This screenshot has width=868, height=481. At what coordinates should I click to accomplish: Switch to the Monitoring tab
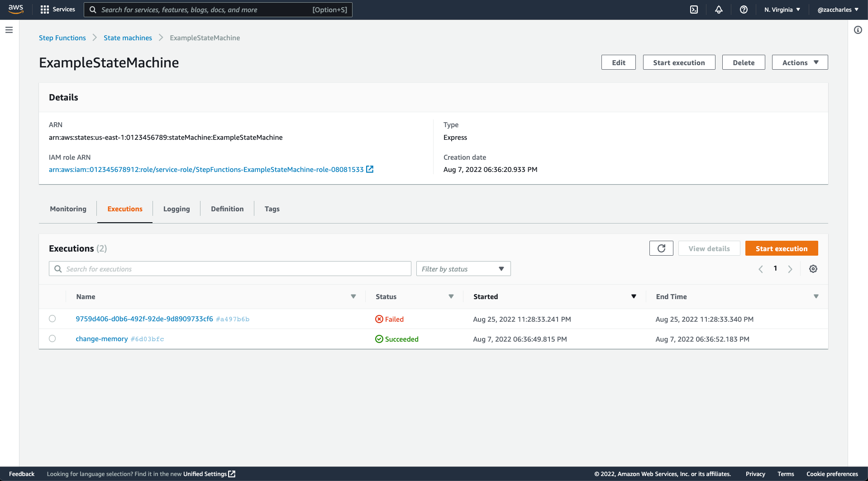pos(68,209)
